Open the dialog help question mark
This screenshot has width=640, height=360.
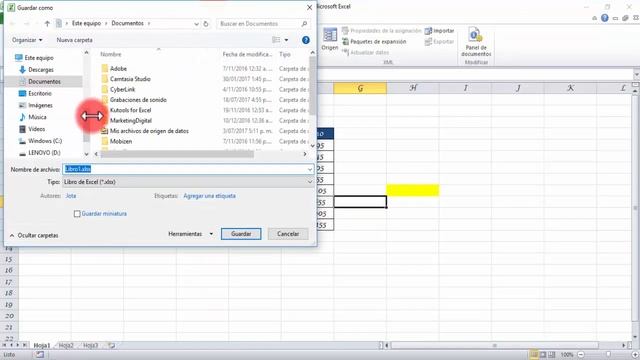pos(306,40)
